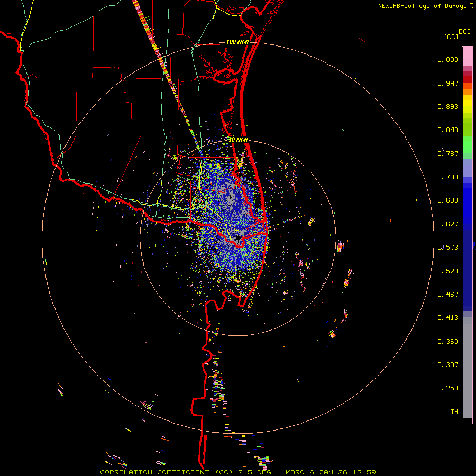Select the 0.253 scale value
This screenshot has width=476, height=476.
[448, 388]
